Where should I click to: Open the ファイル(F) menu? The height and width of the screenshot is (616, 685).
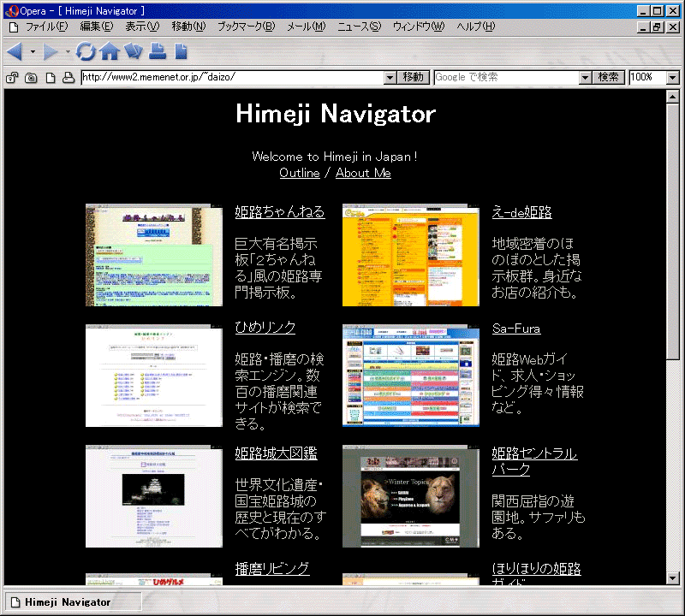(x=47, y=27)
